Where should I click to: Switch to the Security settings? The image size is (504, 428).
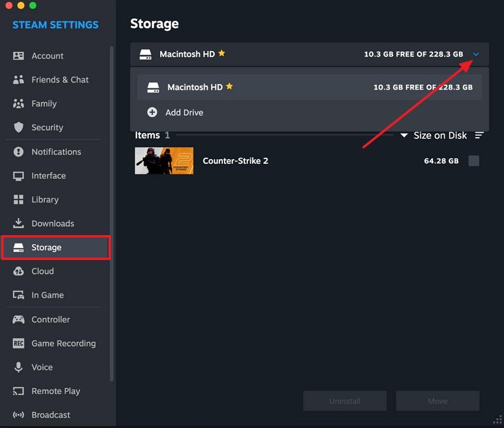[56, 127]
